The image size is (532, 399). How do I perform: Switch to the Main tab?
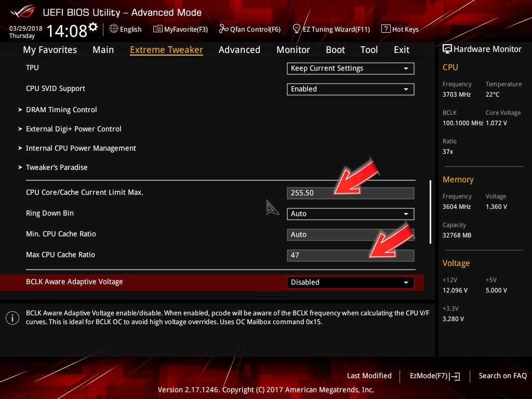click(103, 49)
